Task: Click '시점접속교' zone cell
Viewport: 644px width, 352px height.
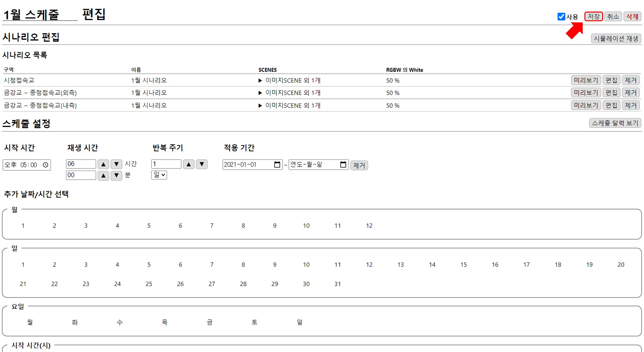Action: click(x=19, y=80)
